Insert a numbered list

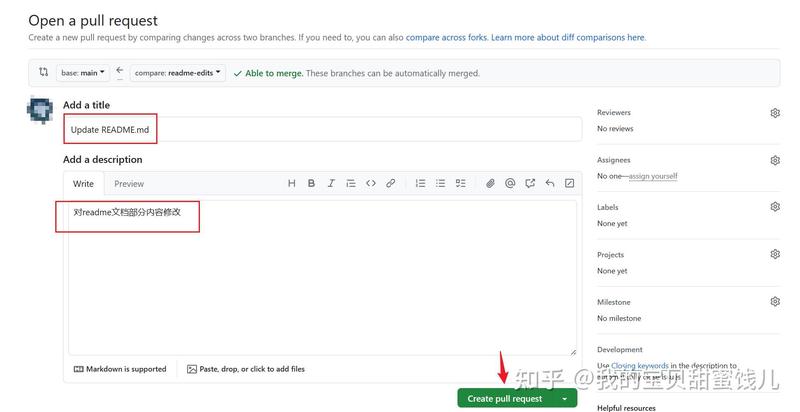(420, 183)
